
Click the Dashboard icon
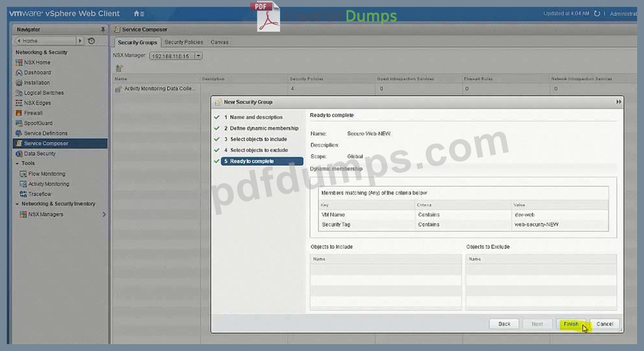[x=19, y=72]
